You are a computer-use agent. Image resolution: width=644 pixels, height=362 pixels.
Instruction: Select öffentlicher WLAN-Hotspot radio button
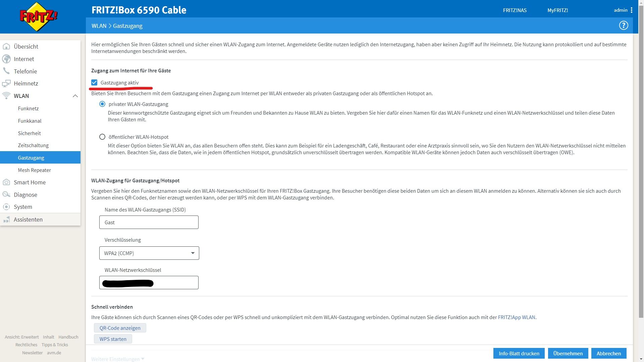point(102,137)
